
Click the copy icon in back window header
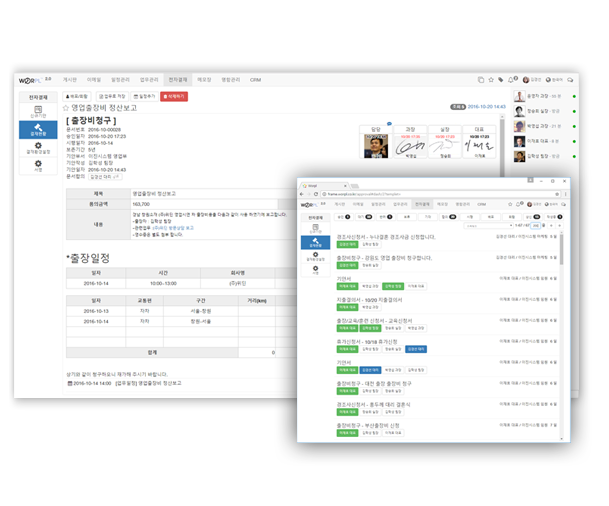[x=481, y=78]
